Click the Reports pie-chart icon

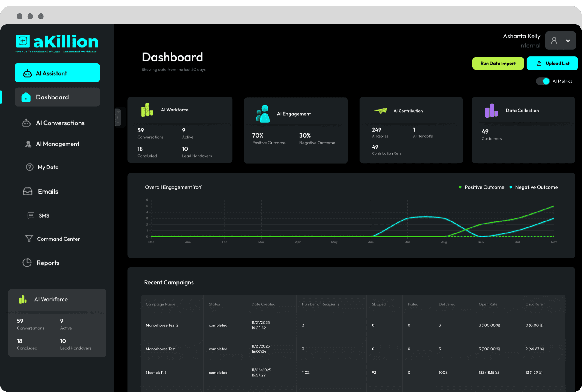[27, 263]
